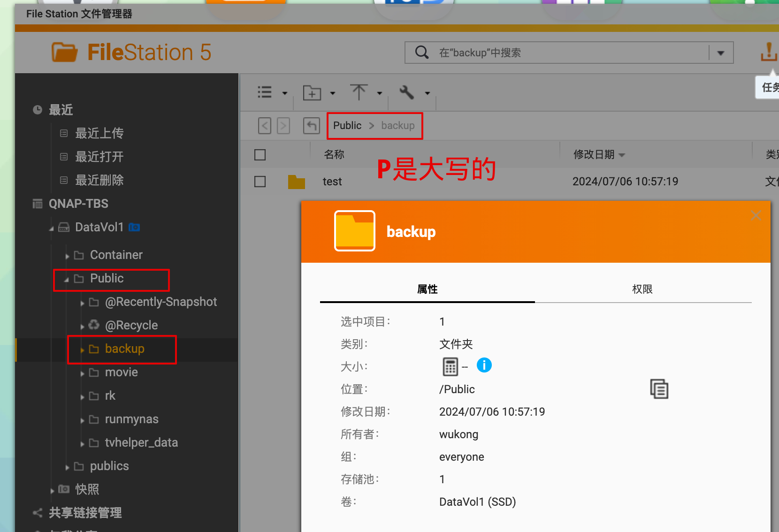Click the list view mode icon
779x532 pixels.
click(x=265, y=92)
